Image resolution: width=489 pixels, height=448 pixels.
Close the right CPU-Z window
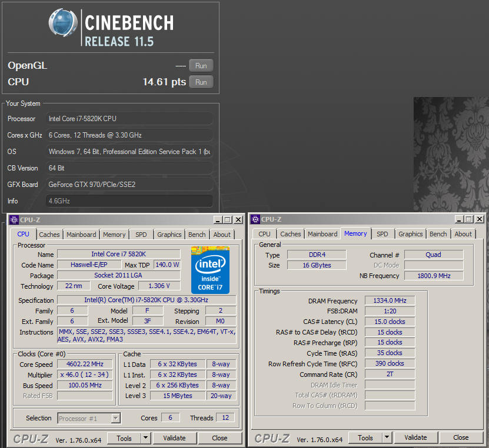tap(480, 219)
